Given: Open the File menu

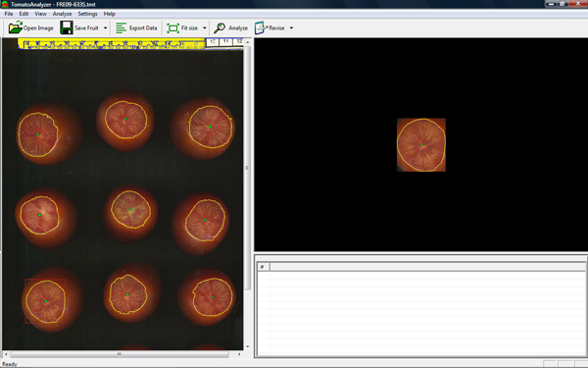Looking at the screenshot, I should point(9,14).
